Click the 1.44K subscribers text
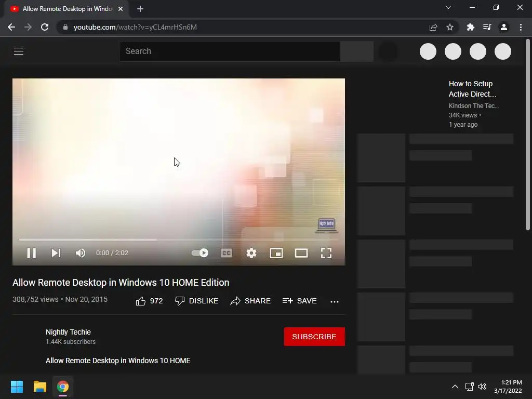The width and height of the screenshot is (532, 399). click(x=71, y=342)
